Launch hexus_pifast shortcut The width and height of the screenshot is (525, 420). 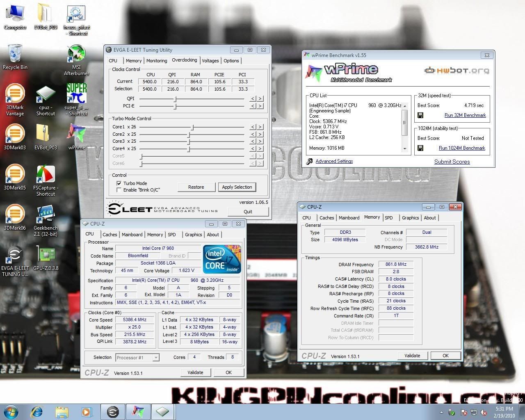tap(76, 20)
